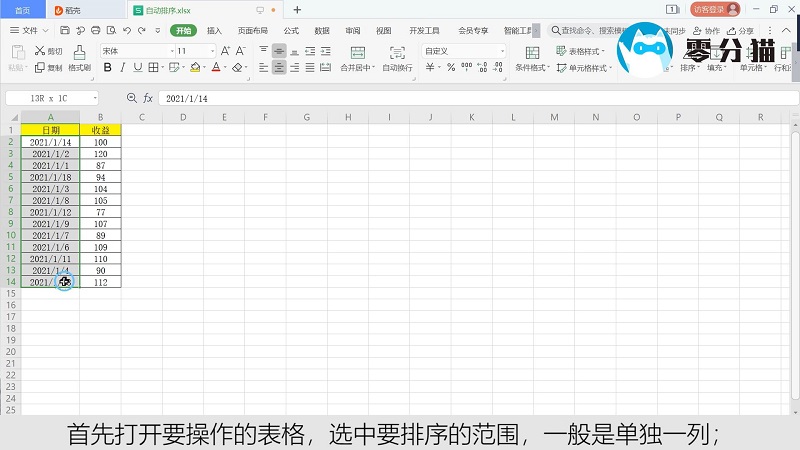Toggle Bold formatting
The width and height of the screenshot is (800, 450).
click(x=107, y=68)
